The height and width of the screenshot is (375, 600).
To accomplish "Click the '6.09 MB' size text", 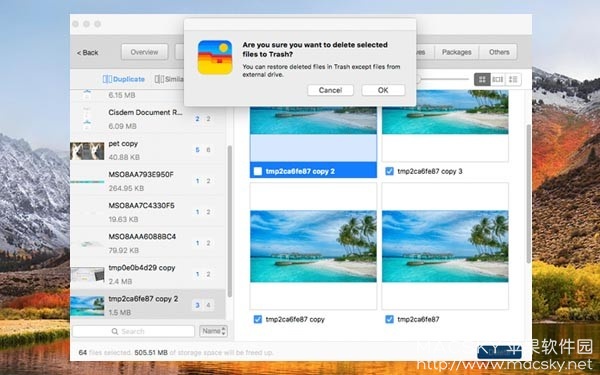I will [122, 126].
